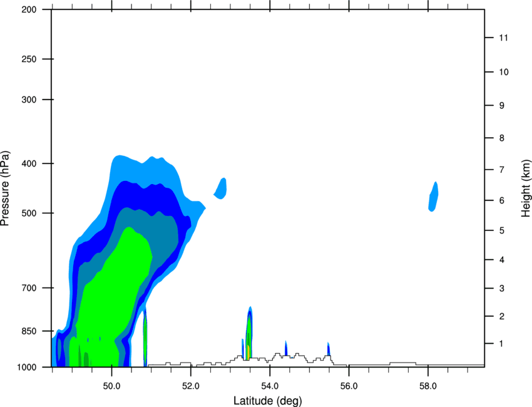The image size is (532, 407).
Task: Pick the 4 km height label
Action: pos(502,260)
